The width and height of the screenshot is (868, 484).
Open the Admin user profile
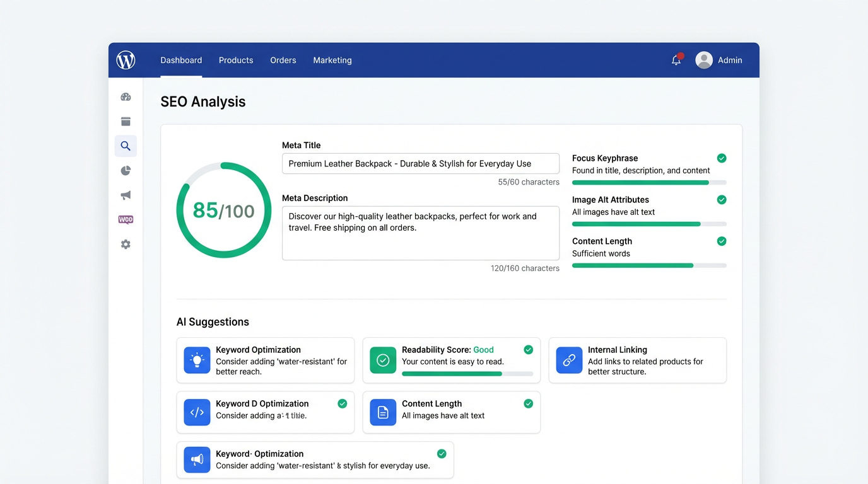tap(719, 60)
